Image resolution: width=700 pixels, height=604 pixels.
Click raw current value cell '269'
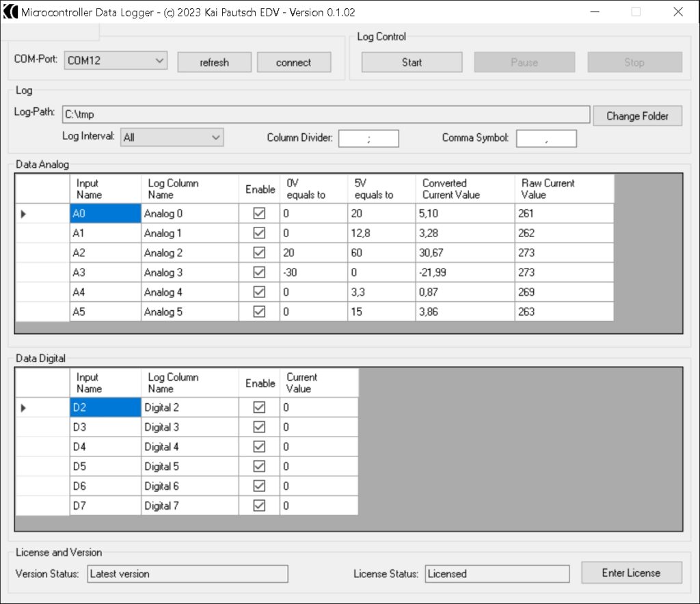point(564,292)
